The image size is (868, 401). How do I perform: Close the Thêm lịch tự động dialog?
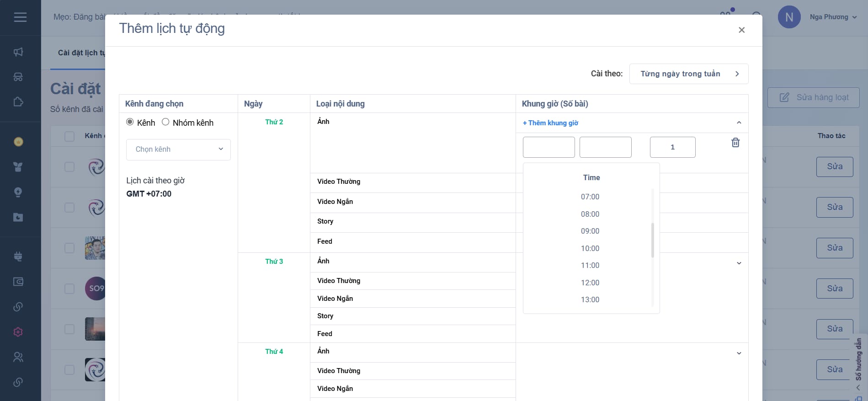pyautogui.click(x=741, y=30)
